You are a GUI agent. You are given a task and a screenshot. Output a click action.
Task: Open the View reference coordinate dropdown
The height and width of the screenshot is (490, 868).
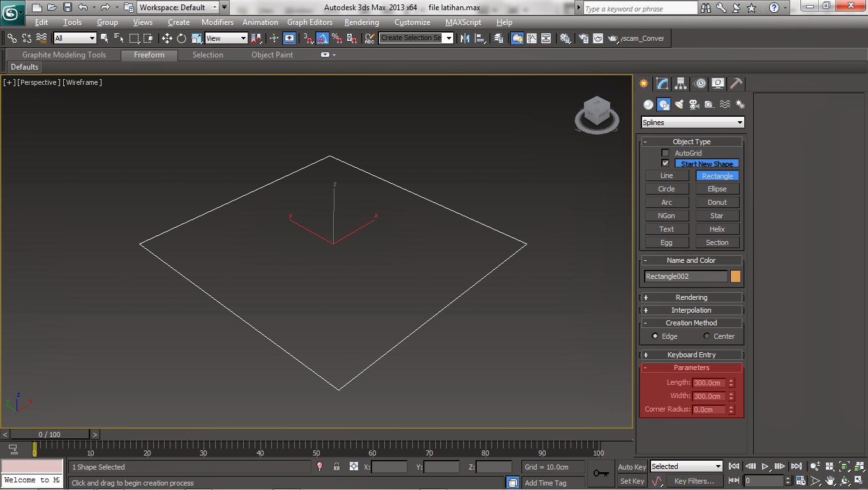(226, 38)
